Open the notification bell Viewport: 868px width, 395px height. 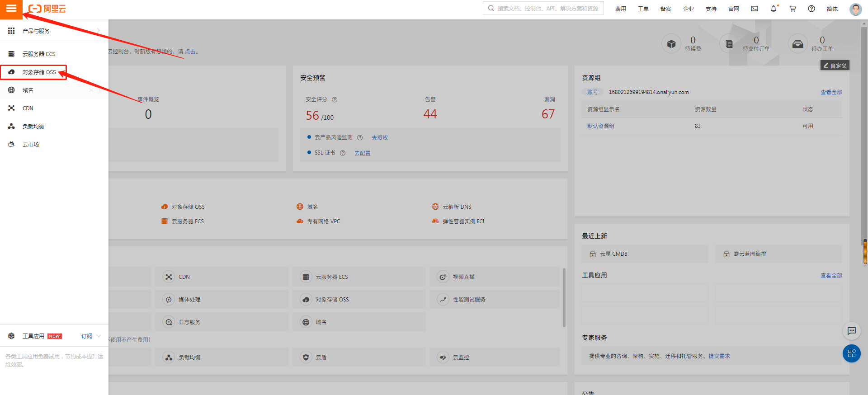(774, 9)
